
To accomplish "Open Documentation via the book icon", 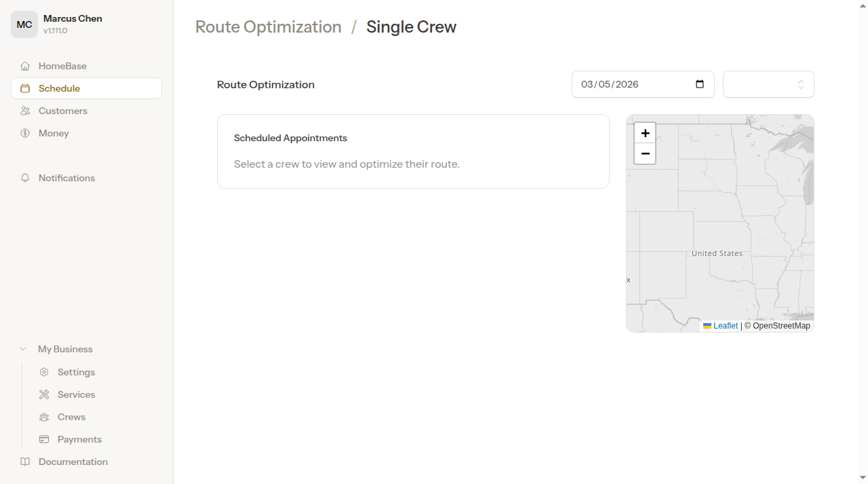I will (25, 462).
